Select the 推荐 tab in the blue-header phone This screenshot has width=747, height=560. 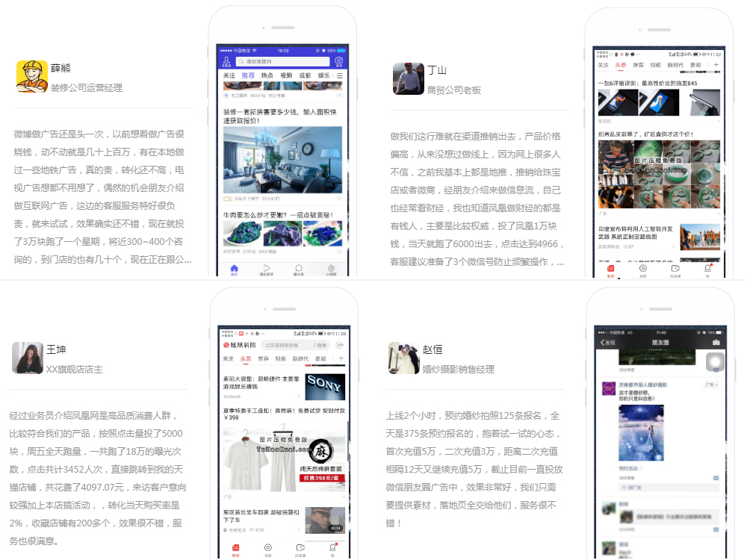248,75
